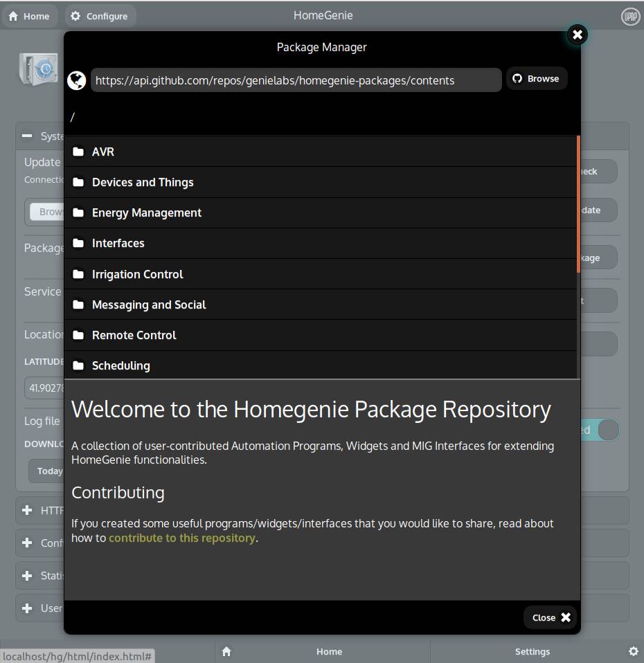
Task: Click root path slash breadcrumb
Action: (72, 117)
